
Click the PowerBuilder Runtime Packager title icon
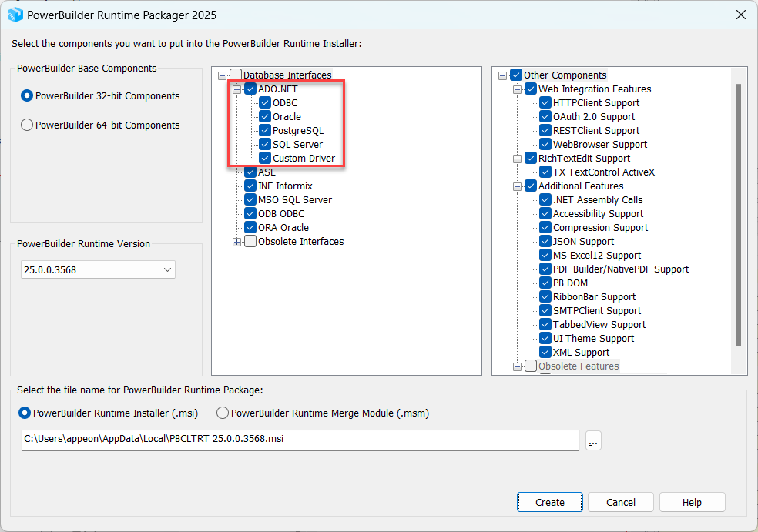[15, 15]
